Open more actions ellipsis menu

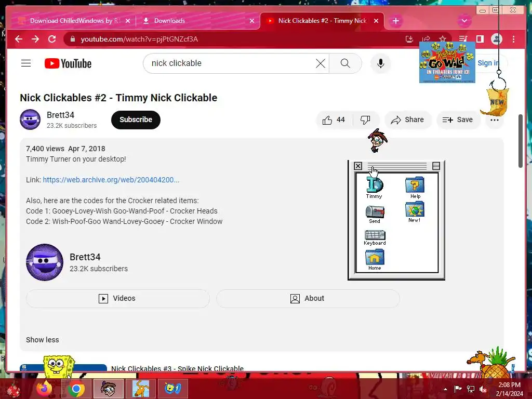coord(495,120)
